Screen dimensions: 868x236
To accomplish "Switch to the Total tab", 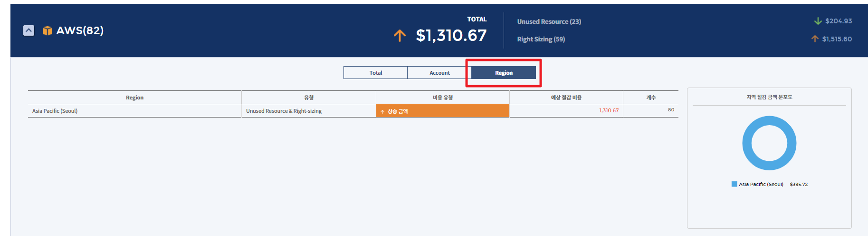I will pos(375,73).
